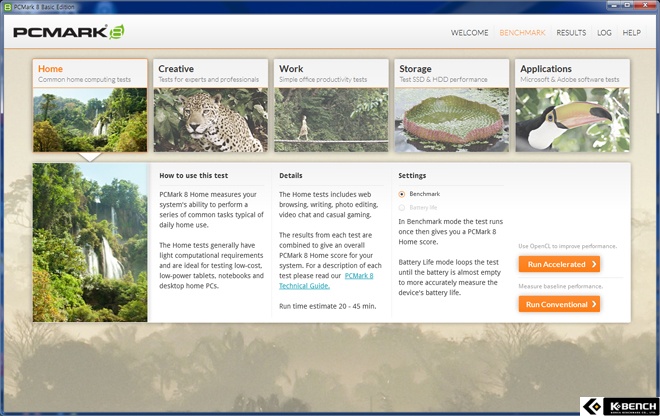Screen dimensions: 660x416
Task: Click the PCMark 8 logo
Action: point(69,32)
